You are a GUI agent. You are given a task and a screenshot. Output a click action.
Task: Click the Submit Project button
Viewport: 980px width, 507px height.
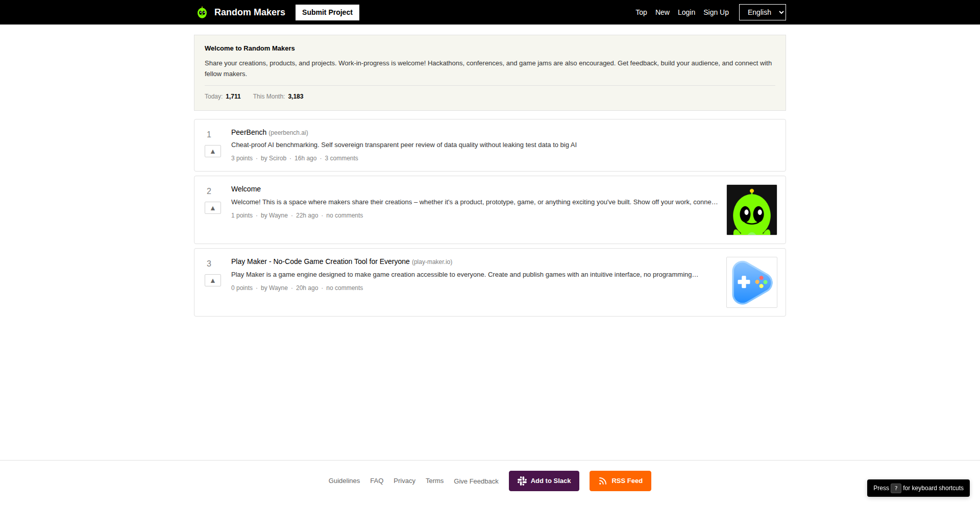(327, 12)
